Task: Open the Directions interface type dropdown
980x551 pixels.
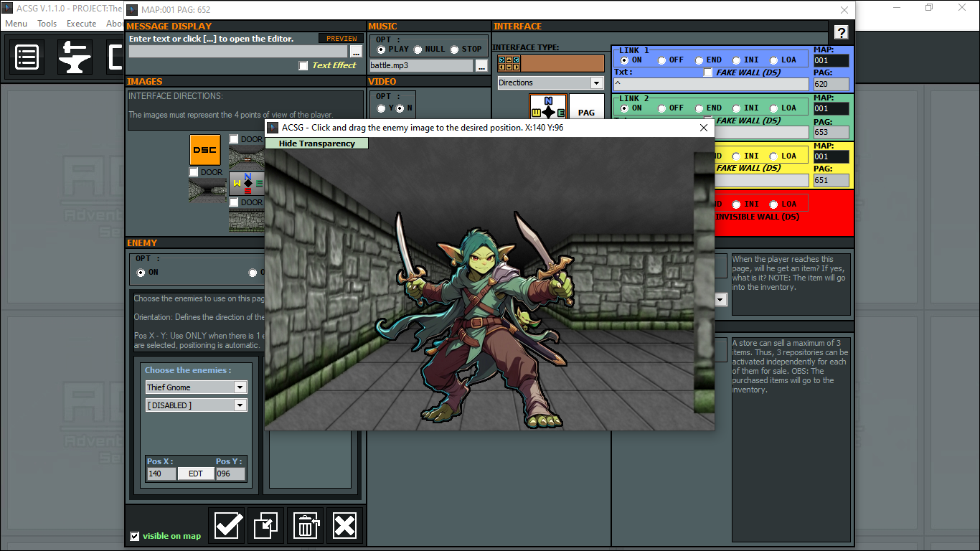Action: pos(596,83)
